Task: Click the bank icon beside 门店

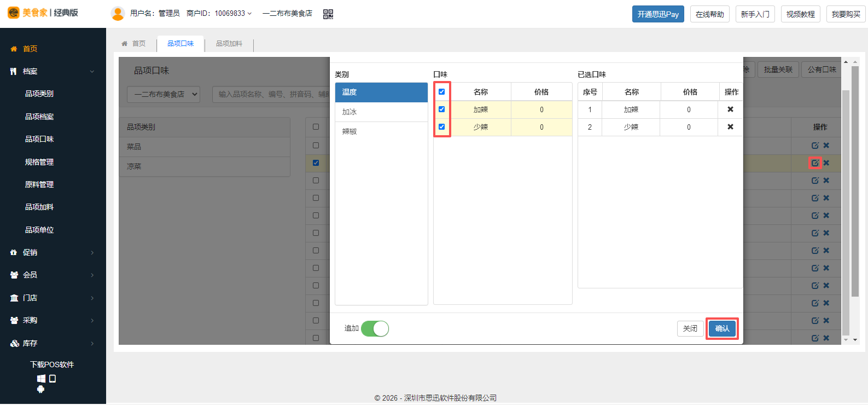Action: (x=14, y=298)
